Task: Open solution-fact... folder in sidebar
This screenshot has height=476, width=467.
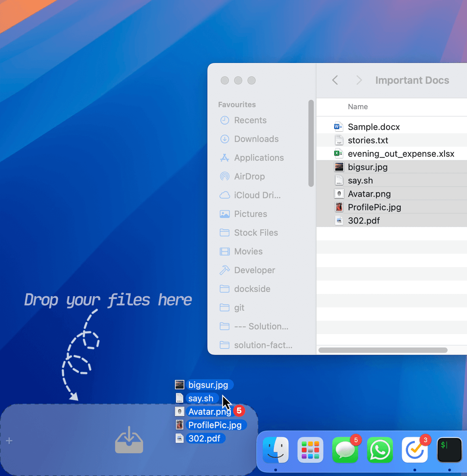Action: point(256,345)
